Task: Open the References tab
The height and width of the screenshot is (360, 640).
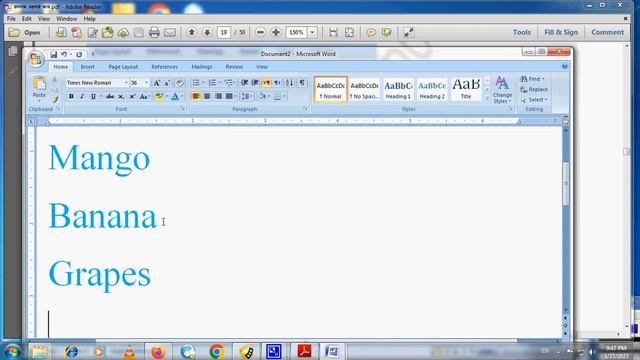Action: (164, 67)
